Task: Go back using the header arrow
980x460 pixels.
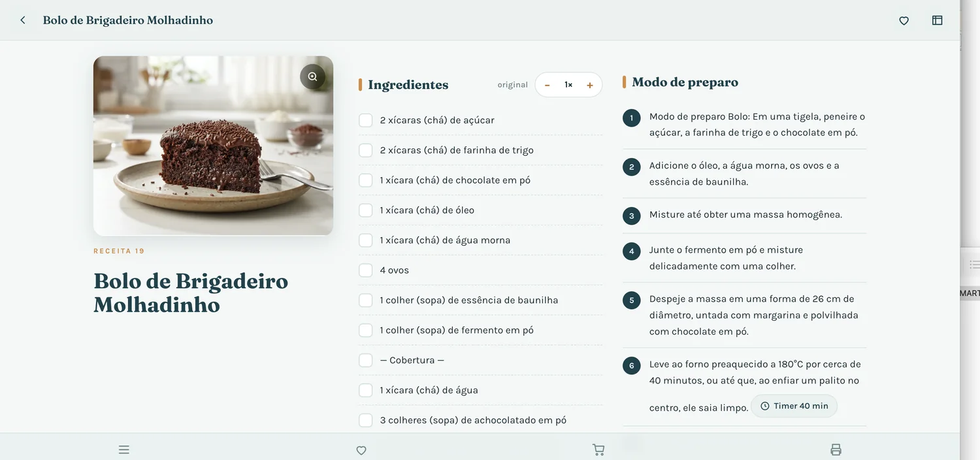Action: coord(23,20)
